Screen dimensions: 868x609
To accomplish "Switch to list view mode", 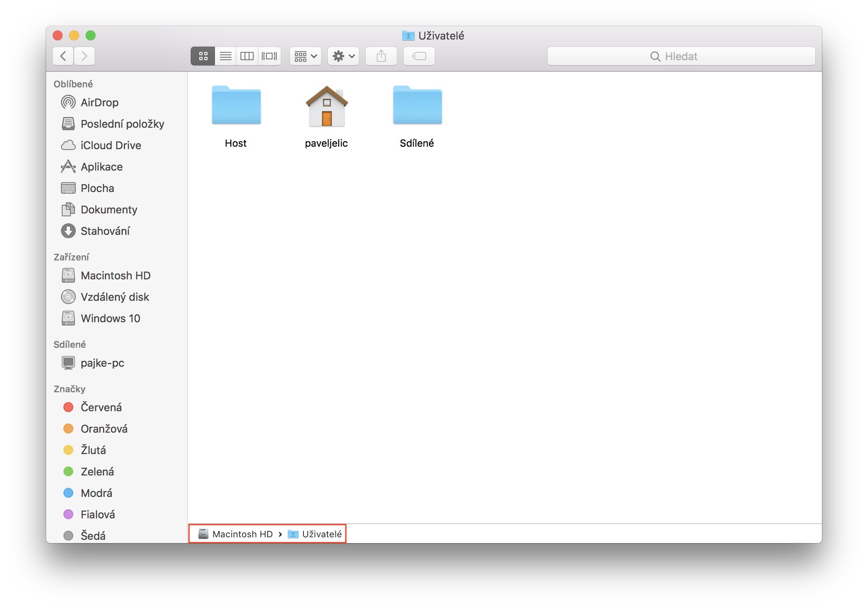I will [225, 56].
